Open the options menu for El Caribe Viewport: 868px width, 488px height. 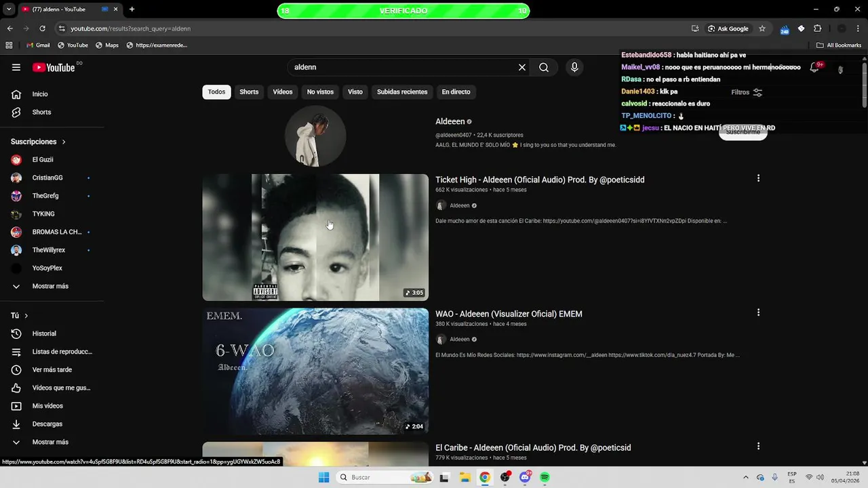pos(758,447)
